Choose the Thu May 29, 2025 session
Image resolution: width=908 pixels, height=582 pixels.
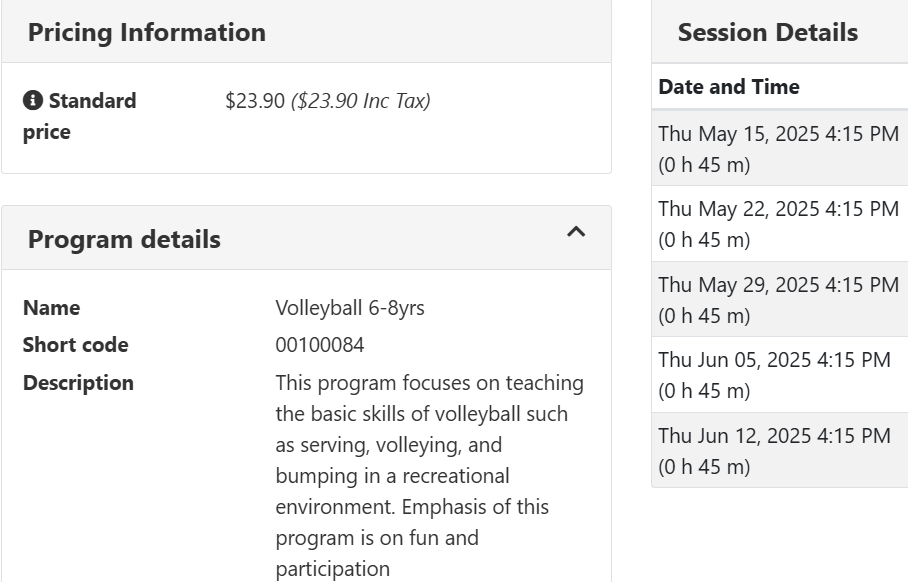pyautogui.click(x=778, y=300)
